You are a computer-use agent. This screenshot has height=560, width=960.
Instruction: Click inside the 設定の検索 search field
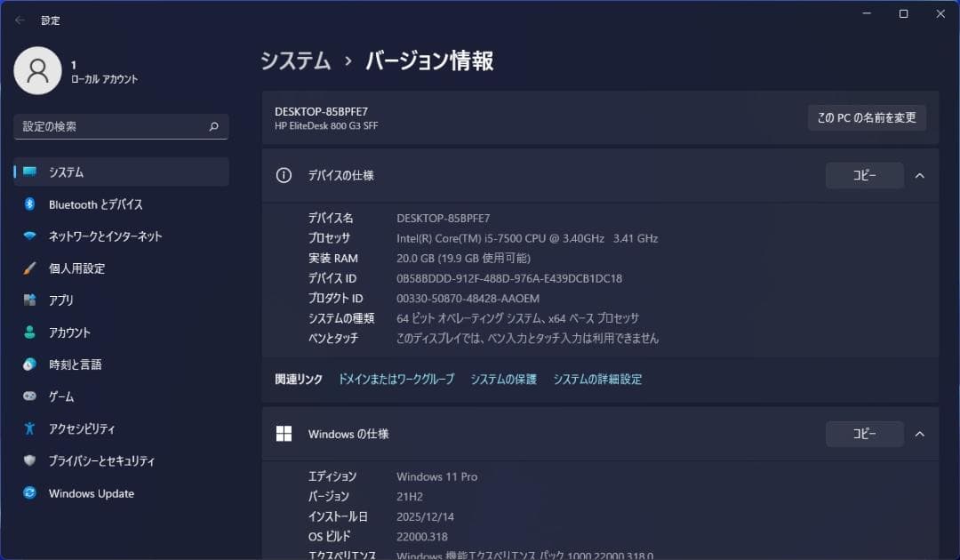(121, 126)
